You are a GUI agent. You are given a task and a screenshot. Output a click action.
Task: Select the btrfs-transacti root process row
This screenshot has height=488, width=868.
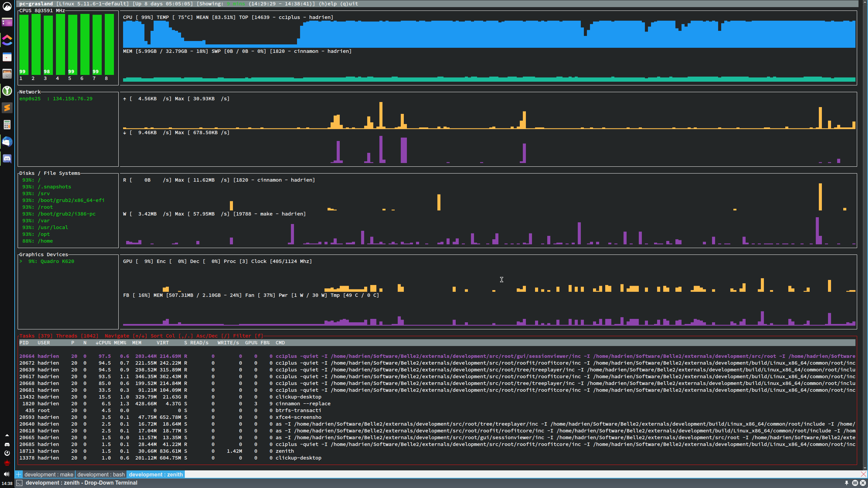pos(437,410)
